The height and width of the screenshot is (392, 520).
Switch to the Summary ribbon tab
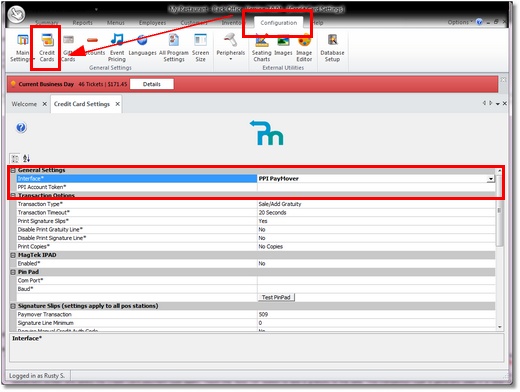coord(47,23)
